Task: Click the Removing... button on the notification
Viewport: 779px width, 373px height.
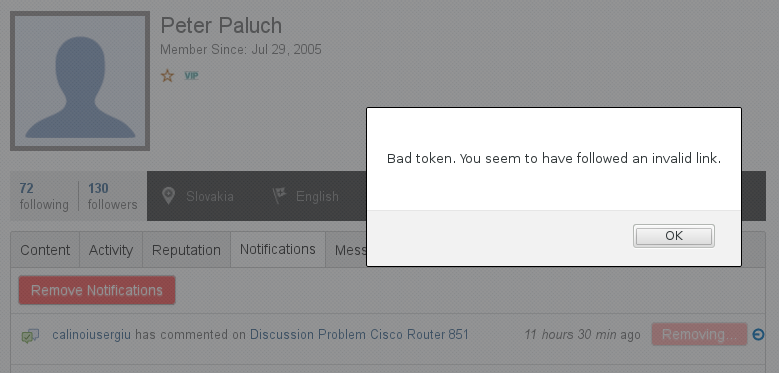Action: pos(699,334)
